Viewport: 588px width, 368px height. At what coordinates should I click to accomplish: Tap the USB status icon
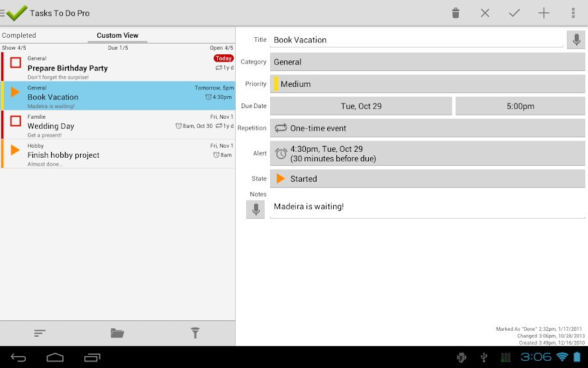click(x=484, y=357)
